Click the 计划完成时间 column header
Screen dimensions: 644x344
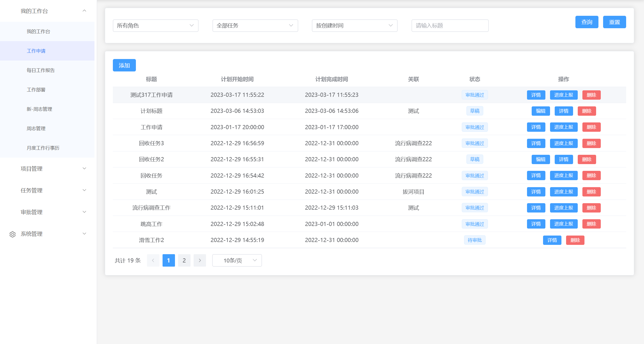[x=332, y=79]
